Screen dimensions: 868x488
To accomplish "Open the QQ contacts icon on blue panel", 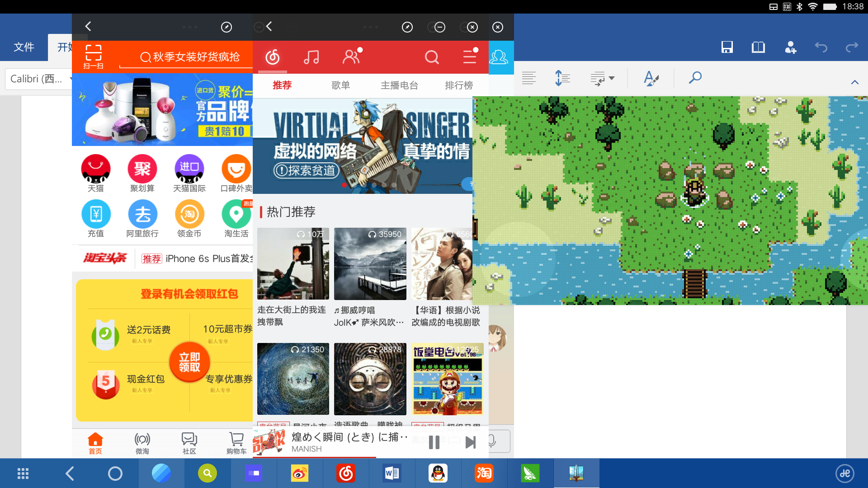I will tap(499, 57).
